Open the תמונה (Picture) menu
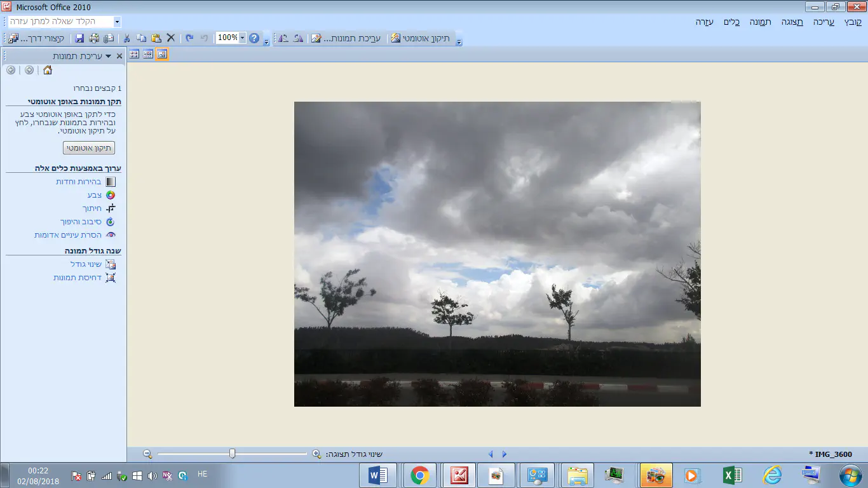Image resolution: width=868 pixels, height=488 pixels. (760, 22)
